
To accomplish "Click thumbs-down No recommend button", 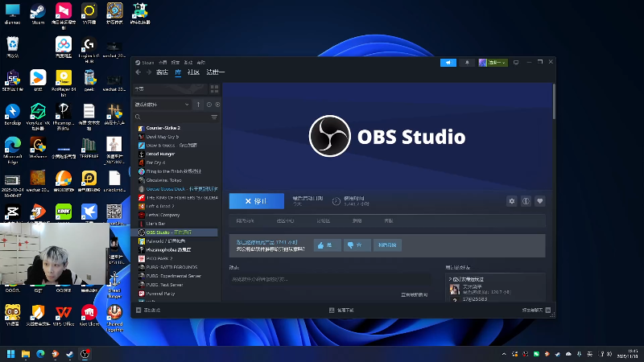I will (357, 245).
